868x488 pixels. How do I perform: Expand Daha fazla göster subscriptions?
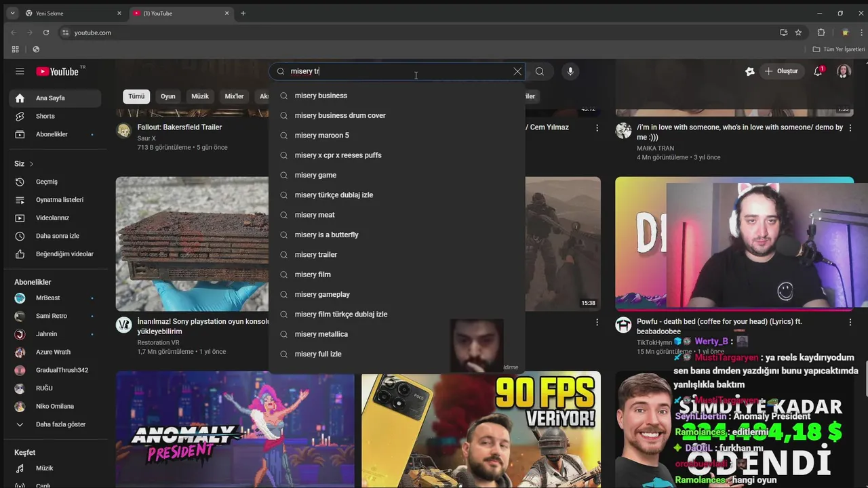(55, 424)
